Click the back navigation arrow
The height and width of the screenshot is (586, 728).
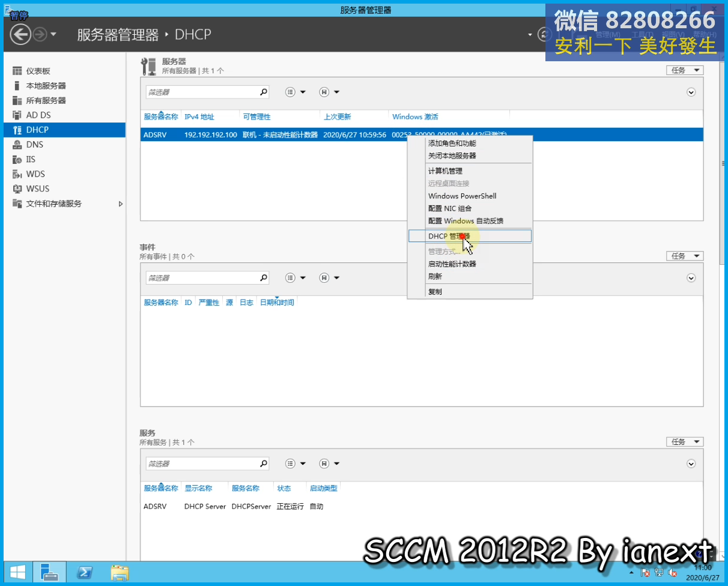pos(20,34)
